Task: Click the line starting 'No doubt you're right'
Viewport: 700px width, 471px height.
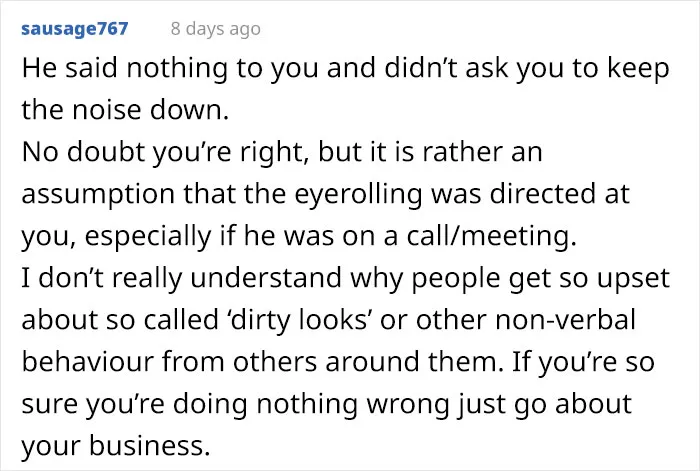Action: click(282, 152)
